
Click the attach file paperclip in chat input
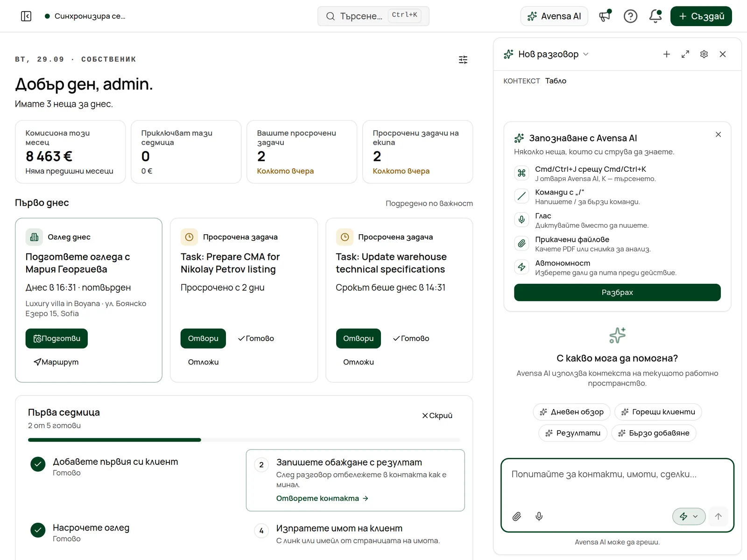517,516
